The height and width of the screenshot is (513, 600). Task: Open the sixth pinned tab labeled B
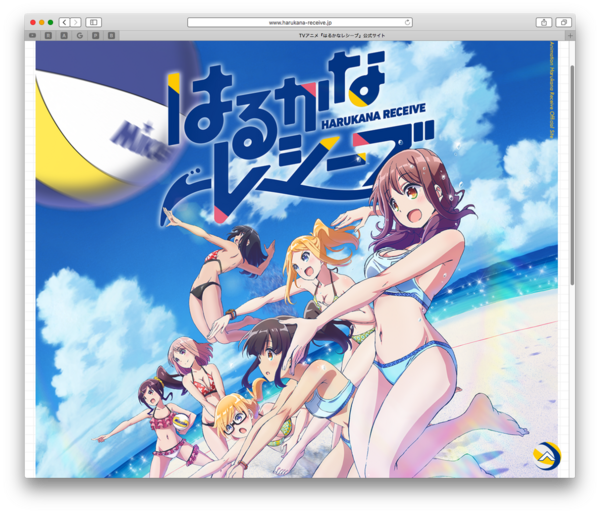click(110, 35)
